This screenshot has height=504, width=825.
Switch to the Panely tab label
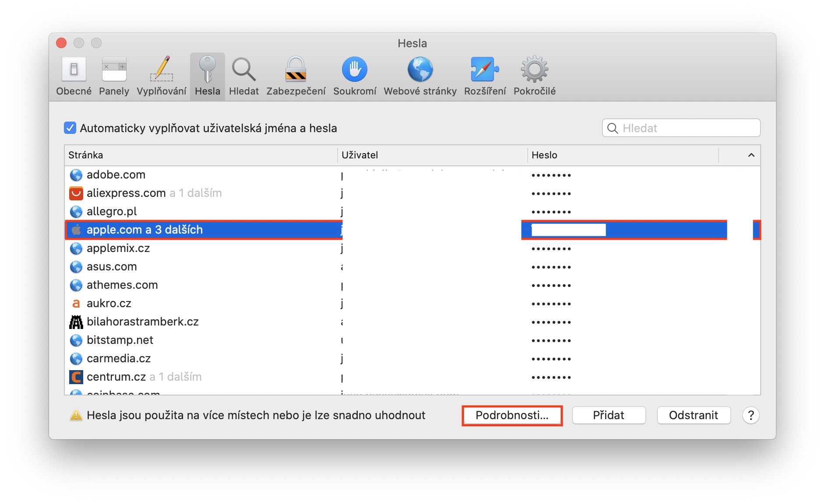[x=114, y=91]
